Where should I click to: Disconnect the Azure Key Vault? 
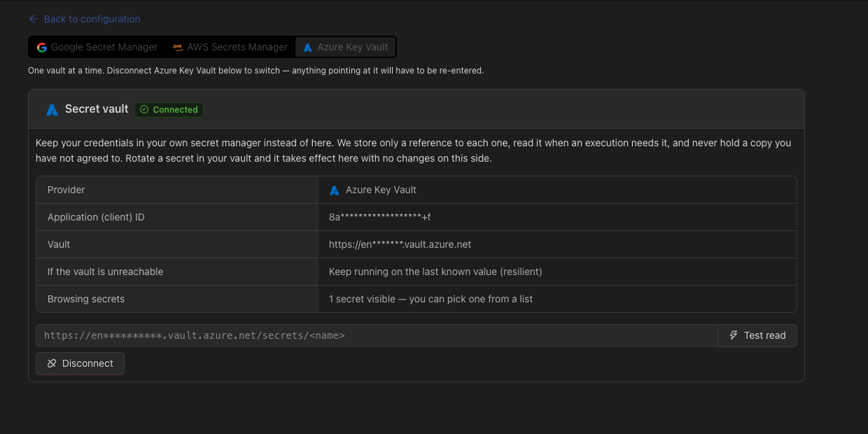click(x=80, y=363)
